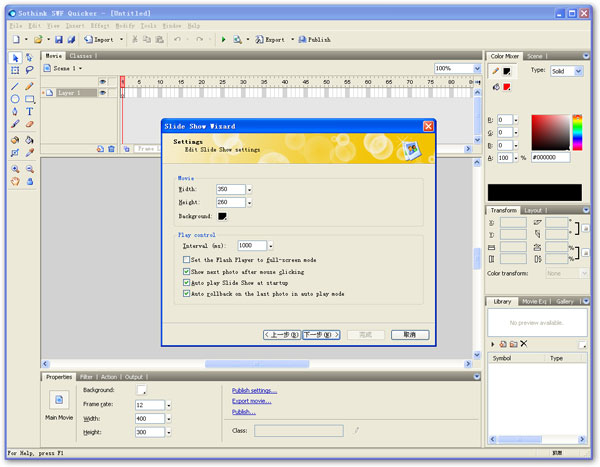
Task: Select the Zoom Out tool
Action: tap(29, 169)
